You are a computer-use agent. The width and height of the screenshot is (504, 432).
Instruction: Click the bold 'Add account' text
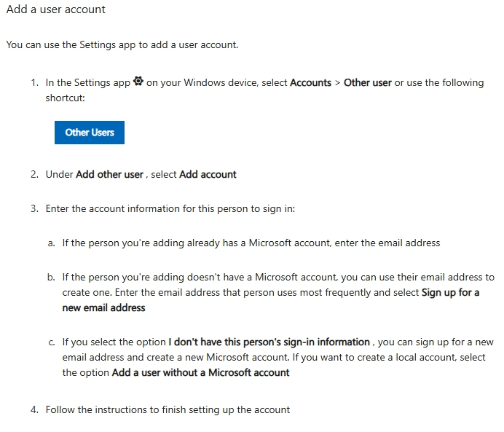point(208,174)
